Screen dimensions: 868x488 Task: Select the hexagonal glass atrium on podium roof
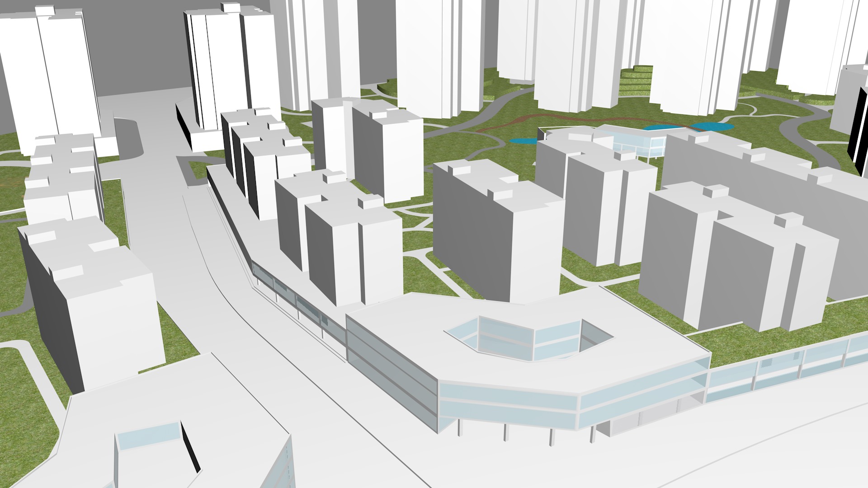pos(529,339)
